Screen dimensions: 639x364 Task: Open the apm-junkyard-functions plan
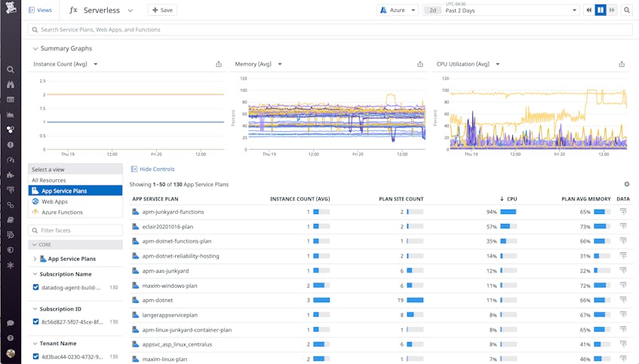point(174,212)
